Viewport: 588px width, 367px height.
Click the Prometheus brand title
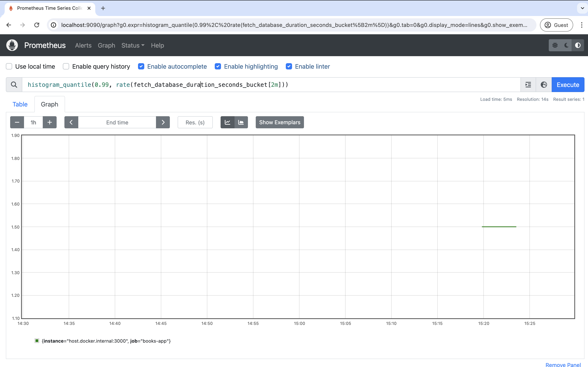tap(45, 45)
